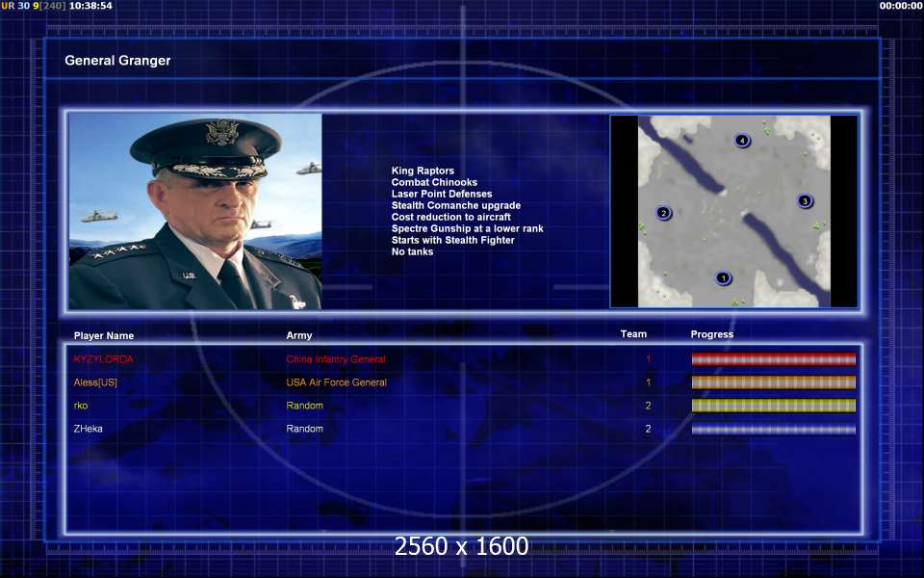The width and height of the screenshot is (924, 578).
Task: Click the Player Name column header
Action: 104,335
